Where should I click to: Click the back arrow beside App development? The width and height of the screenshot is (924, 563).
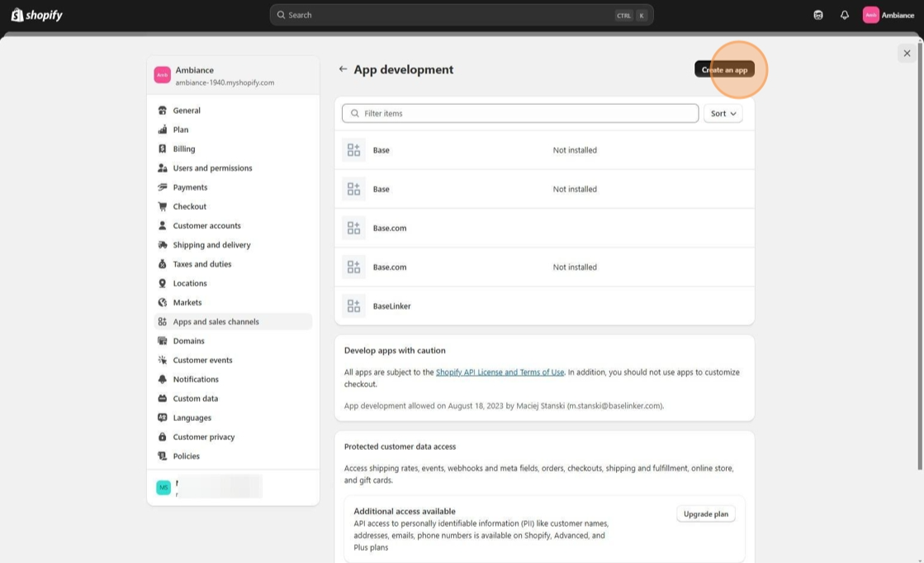[x=343, y=69]
